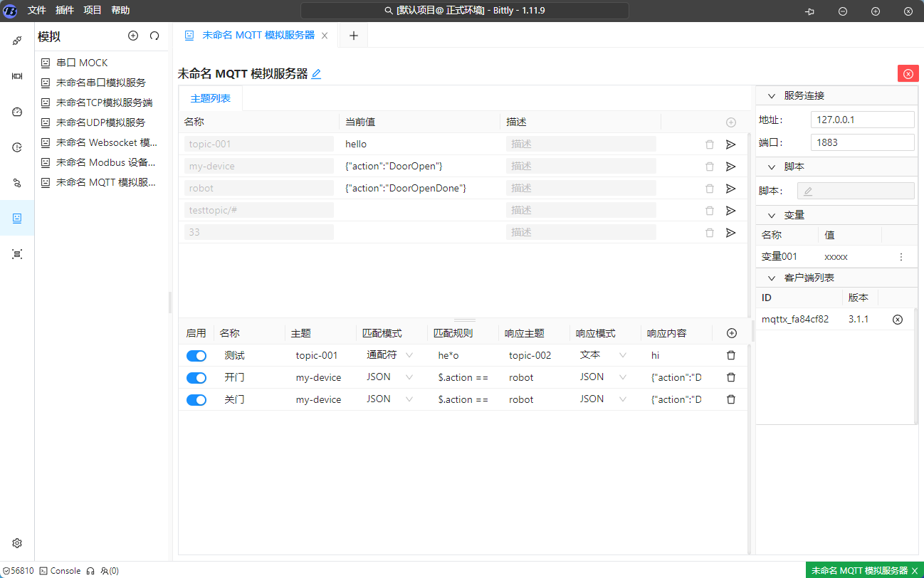Select the highlighted simulator icon in sidebar
The image size is (924, 578).
coord(16,217)
